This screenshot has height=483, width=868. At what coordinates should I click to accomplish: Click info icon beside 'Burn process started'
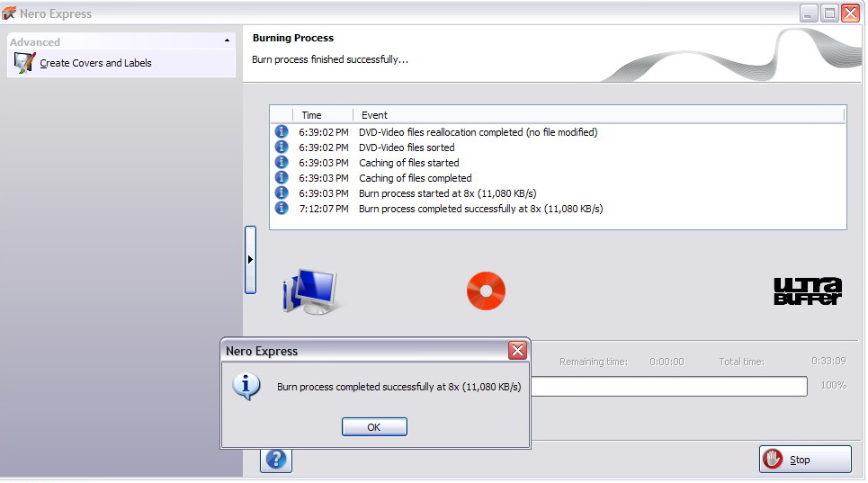click(x=282, y=192)
